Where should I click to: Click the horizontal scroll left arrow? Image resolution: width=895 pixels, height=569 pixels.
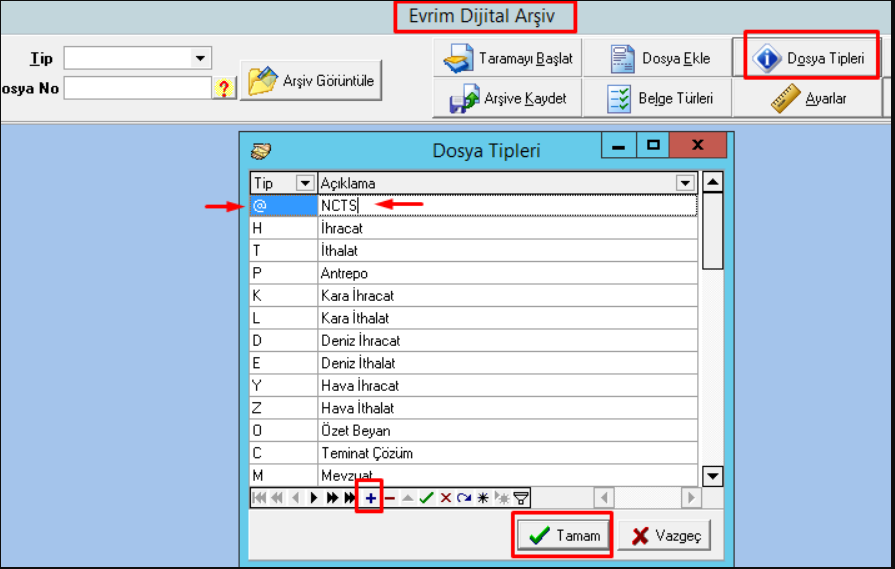click(x=604, y=498)
